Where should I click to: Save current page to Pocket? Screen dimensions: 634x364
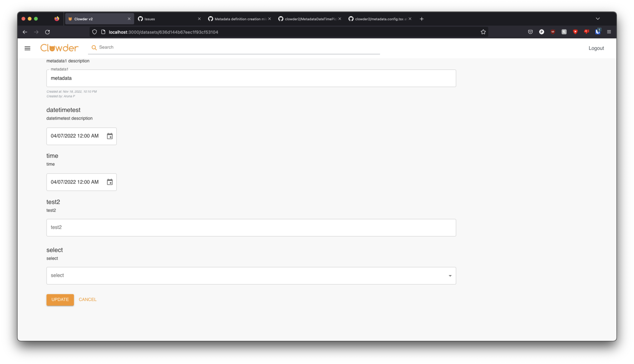click(x=530, y=32)
